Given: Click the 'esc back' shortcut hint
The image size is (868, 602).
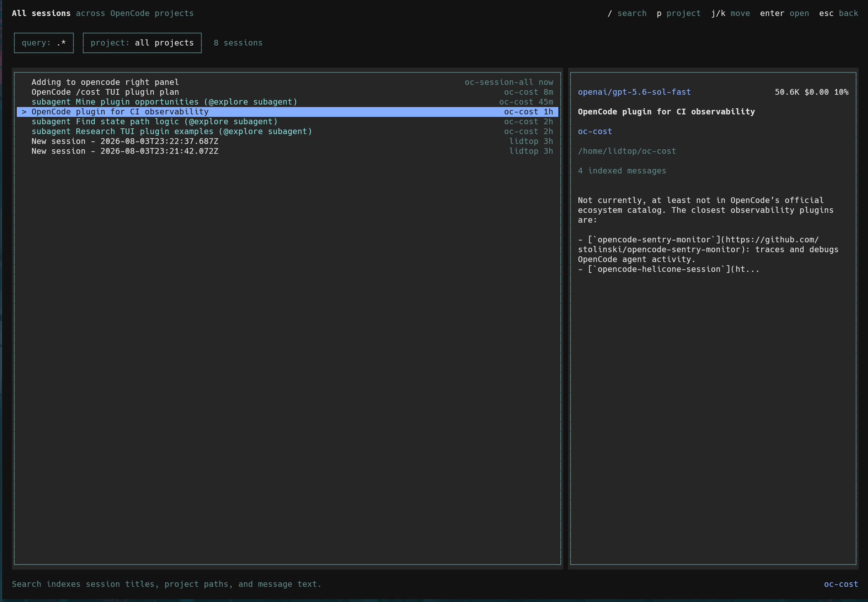Looking at the screenshot, I should point(838,14).
